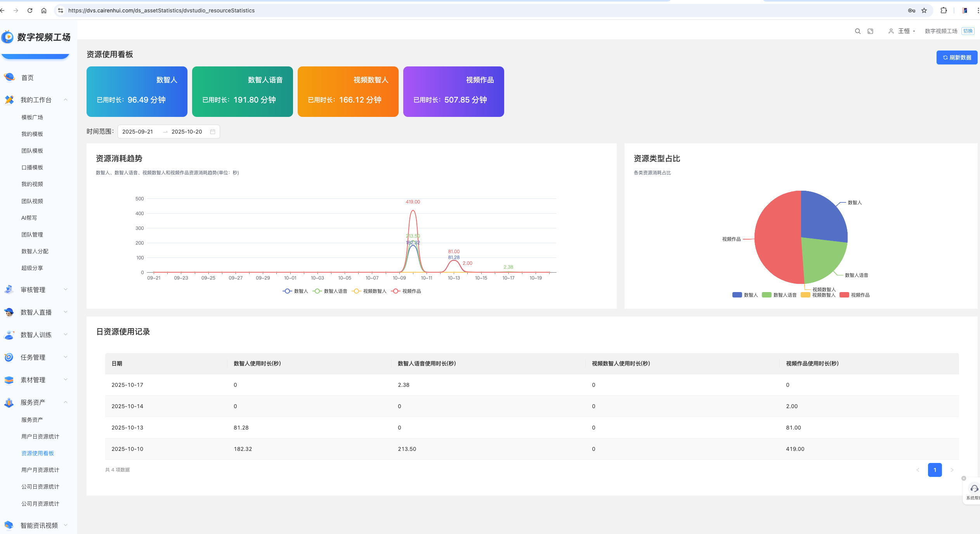Click the fullscreen icon beside search

click(x=870, y=31)
